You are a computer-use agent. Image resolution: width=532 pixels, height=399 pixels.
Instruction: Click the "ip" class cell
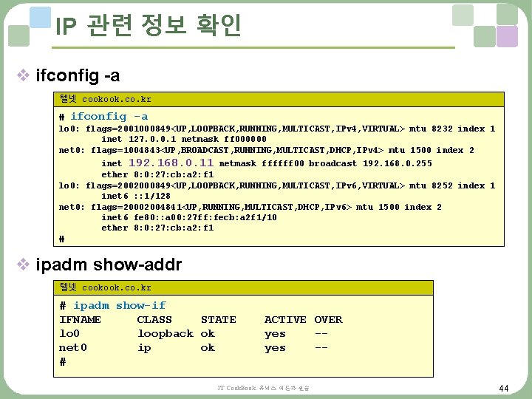144,349
